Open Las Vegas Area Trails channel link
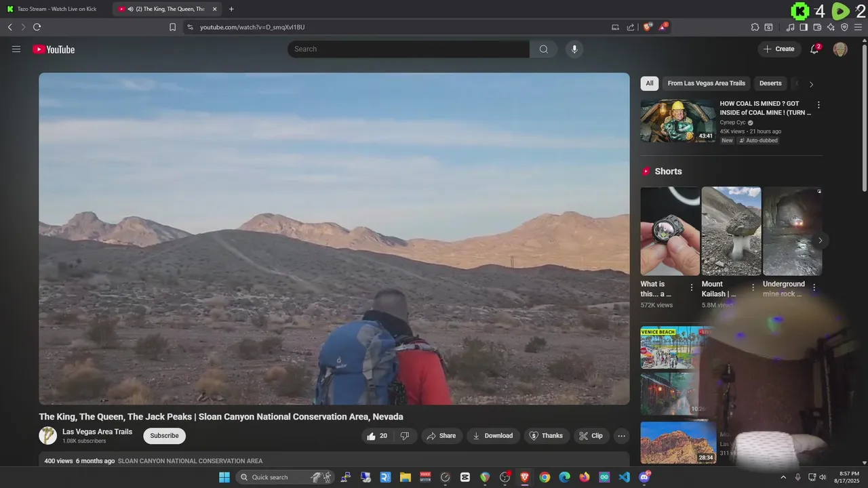868x488 pixels. [x=97, y=432]
